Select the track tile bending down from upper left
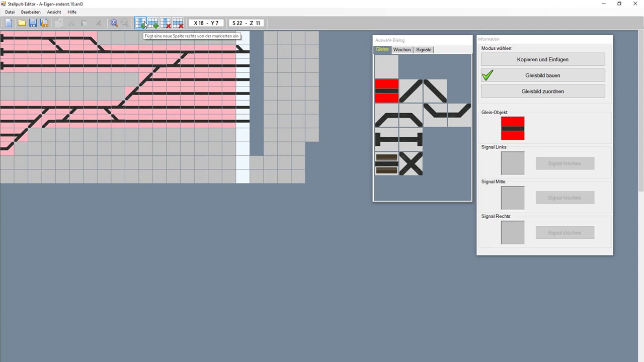Screen dimensions: 644x362 tap(435, 115)
